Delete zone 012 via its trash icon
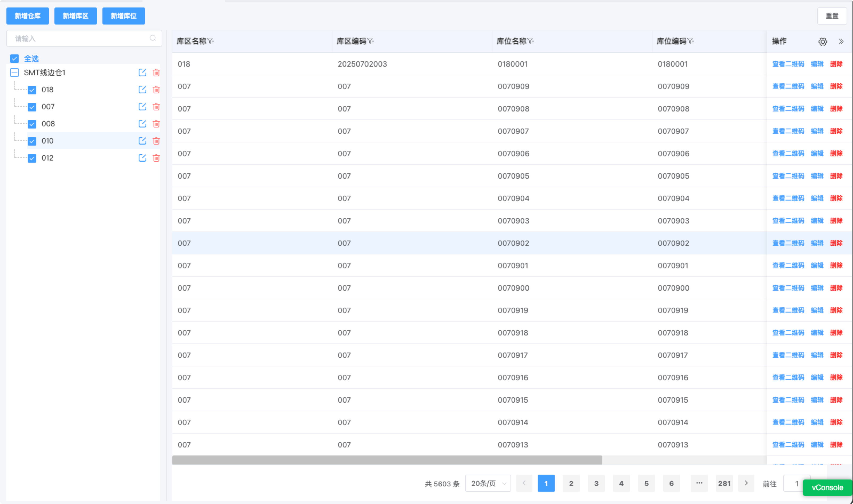This screenshot has height=504, width=853. click(x=156, y=158)
